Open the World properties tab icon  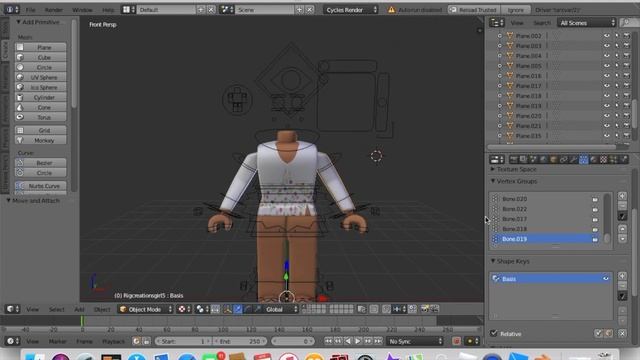544,160
